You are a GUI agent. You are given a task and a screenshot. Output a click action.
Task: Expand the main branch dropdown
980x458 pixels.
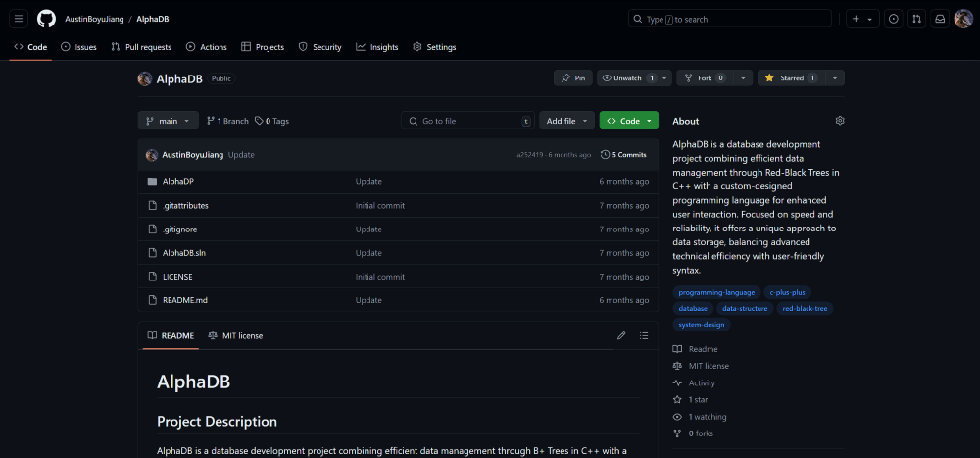(x=169, y=121)
